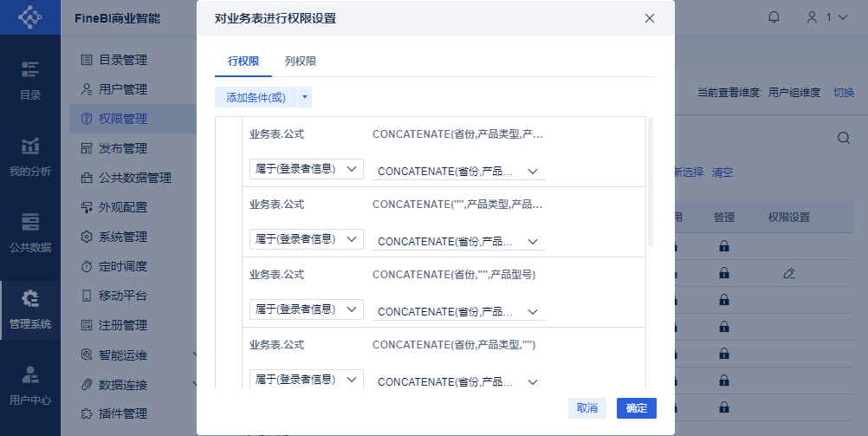Click the 取消 button
Screen dimensions: 868x436
tap(586, 408)
